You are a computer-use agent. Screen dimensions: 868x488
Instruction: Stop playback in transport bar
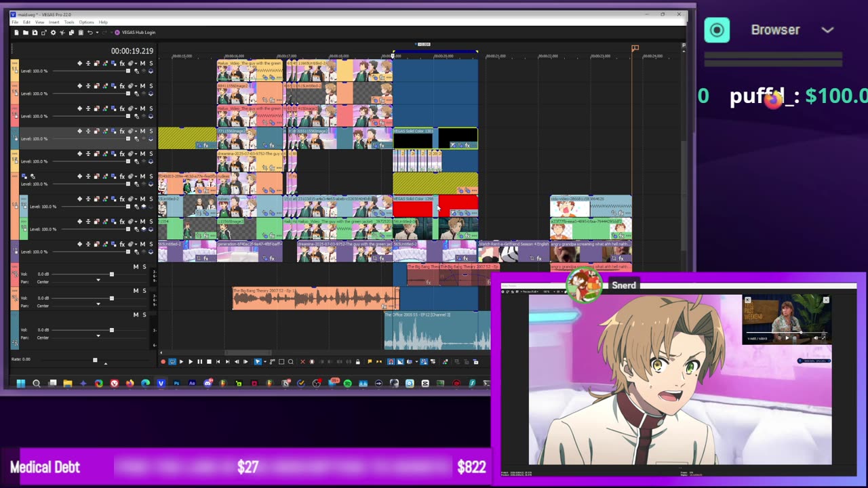tap(209, 362)
